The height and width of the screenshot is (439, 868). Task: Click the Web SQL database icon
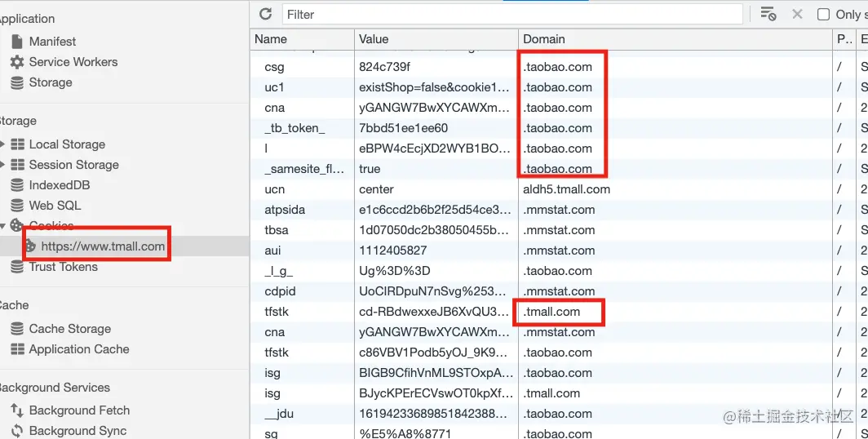pos(17,206)
